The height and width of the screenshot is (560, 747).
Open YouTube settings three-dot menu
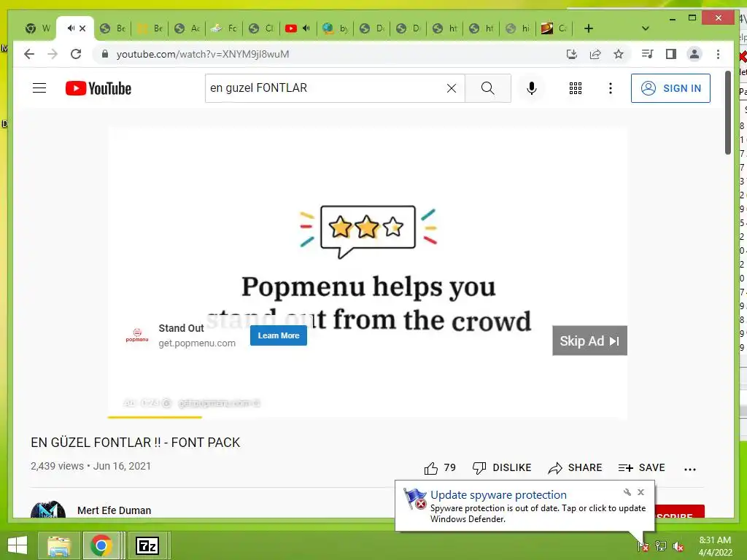611,88
